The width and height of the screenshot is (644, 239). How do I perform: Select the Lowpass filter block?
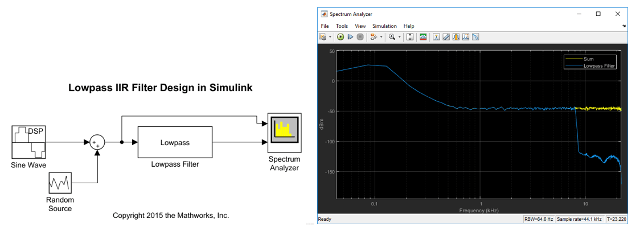(x=175, y=142)
